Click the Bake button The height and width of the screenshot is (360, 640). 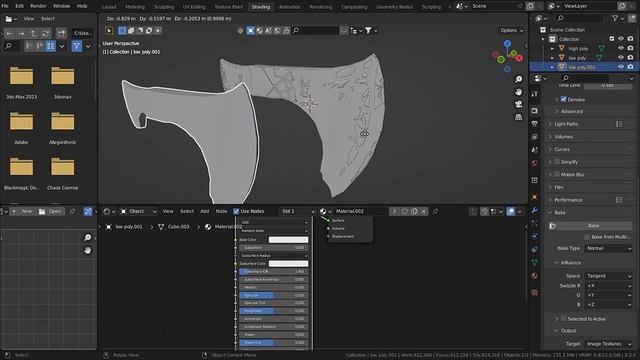point(593,225)
